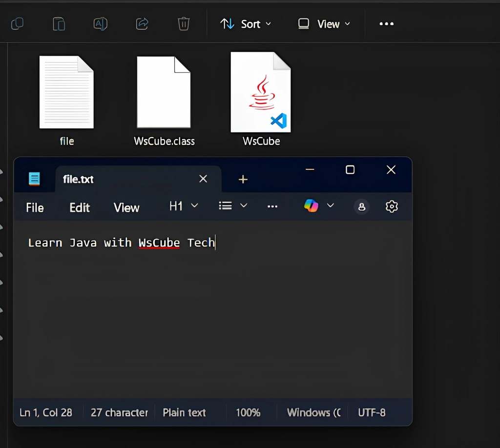Open the Edit menu in Notepad
The height and width of the screenshot is (448, 500).
(80, 207)
